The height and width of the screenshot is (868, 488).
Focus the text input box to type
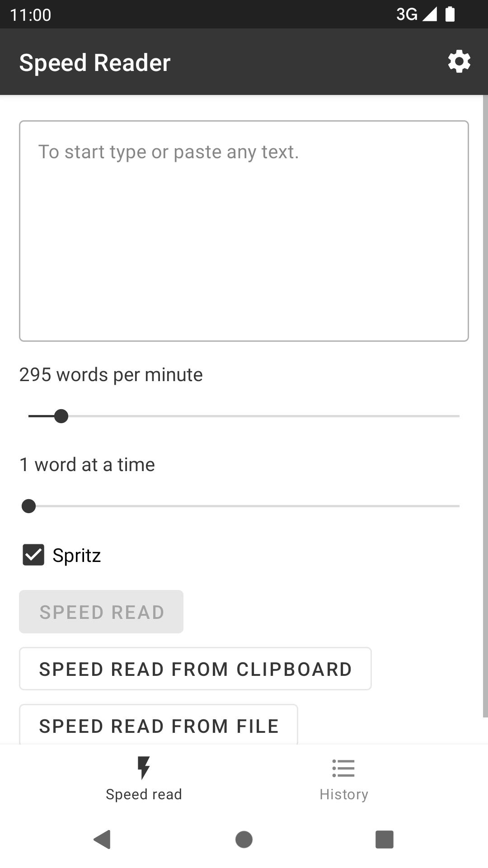click(x=244, y=231)
